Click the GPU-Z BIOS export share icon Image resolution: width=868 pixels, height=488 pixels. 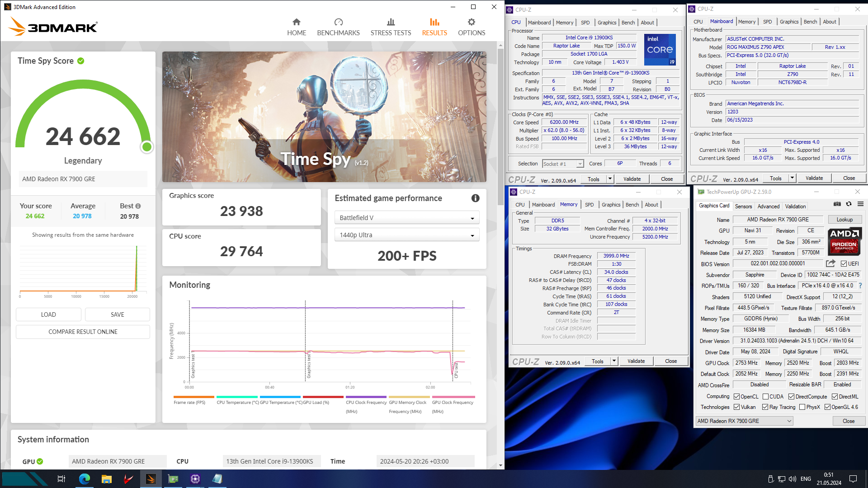pos(830,263)
